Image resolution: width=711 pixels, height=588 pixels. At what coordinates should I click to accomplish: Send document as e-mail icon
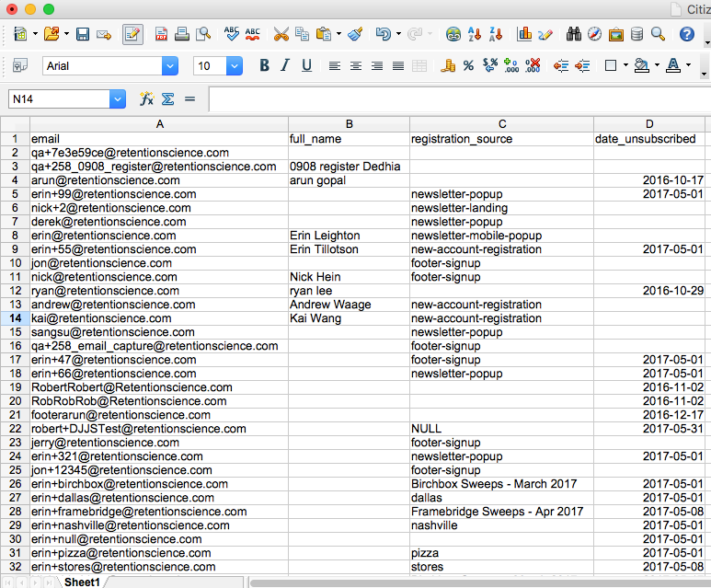point(104,34)
